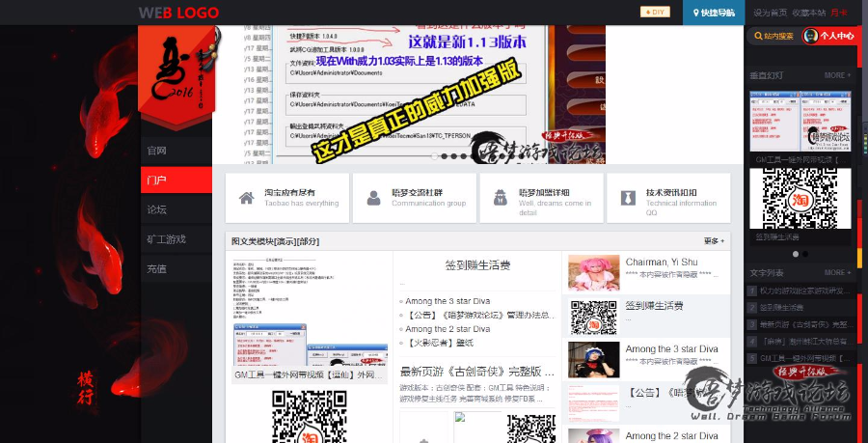The height and width of the screenshot is (443, 868).
Task: Click the DIY button in the header
Action: coord(655,12)
